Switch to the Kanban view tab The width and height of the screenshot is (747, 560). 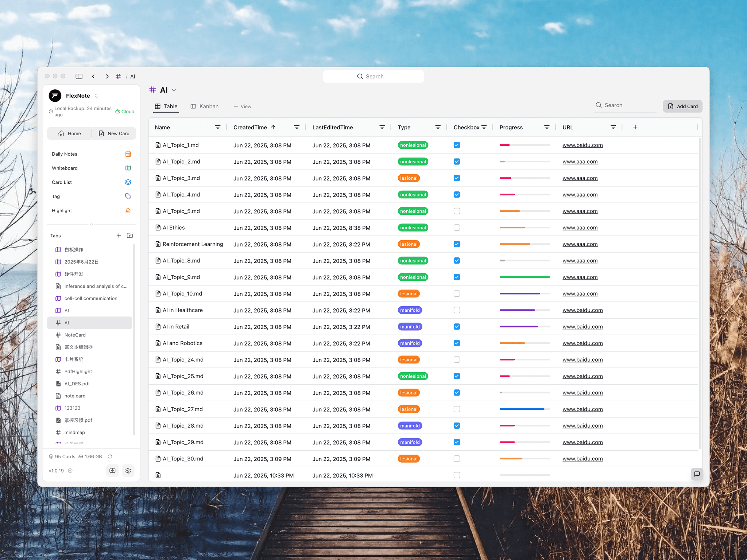click(205, 106)
